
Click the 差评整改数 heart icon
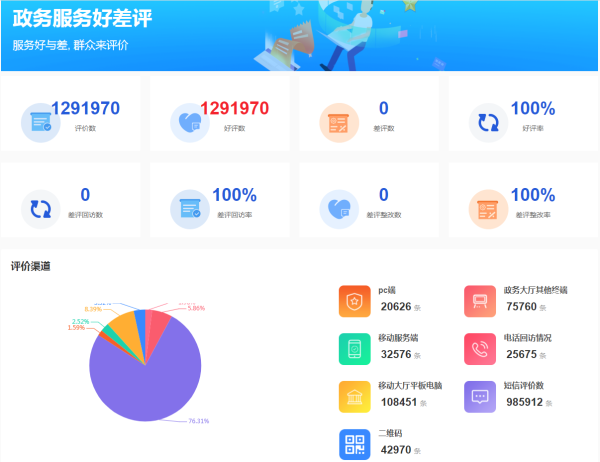[338, 208]
